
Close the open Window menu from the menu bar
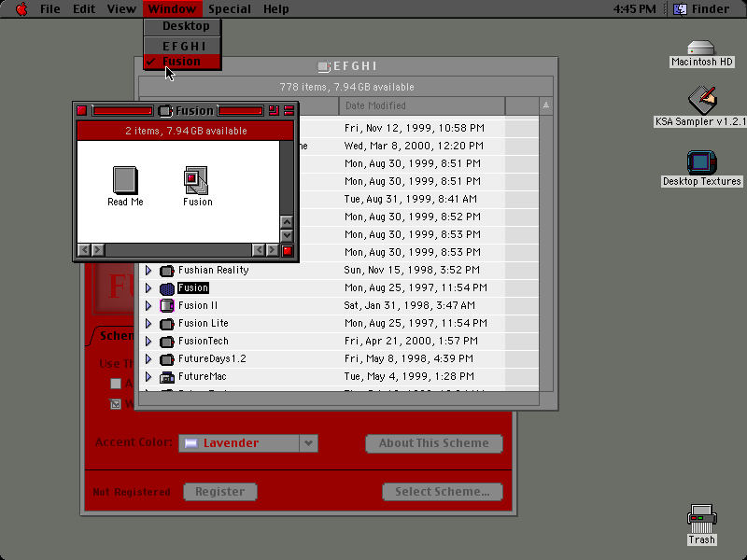[x=172, y=9]
